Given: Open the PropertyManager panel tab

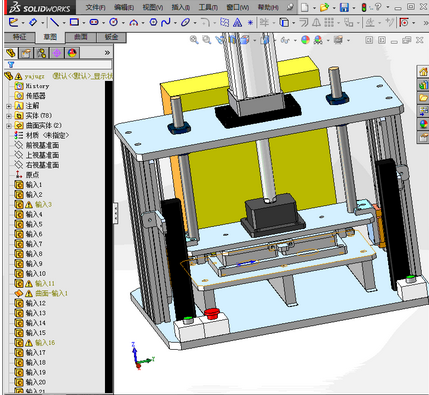Looking at the screenshot, I should coord(26,53).
